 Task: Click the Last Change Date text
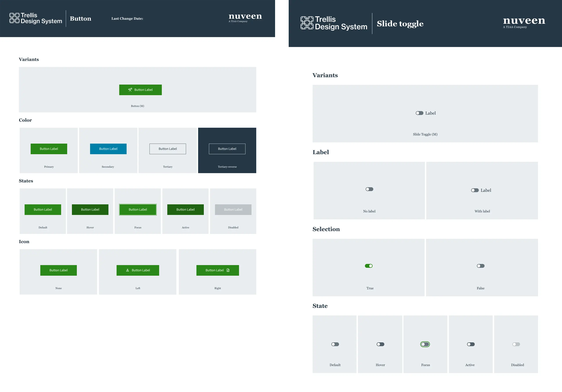tap(127, 19)
